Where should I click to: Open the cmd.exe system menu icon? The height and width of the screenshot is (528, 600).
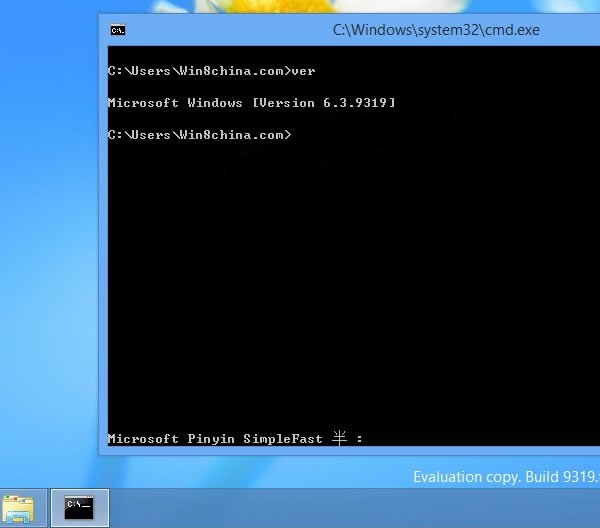(x=118, y=30)
